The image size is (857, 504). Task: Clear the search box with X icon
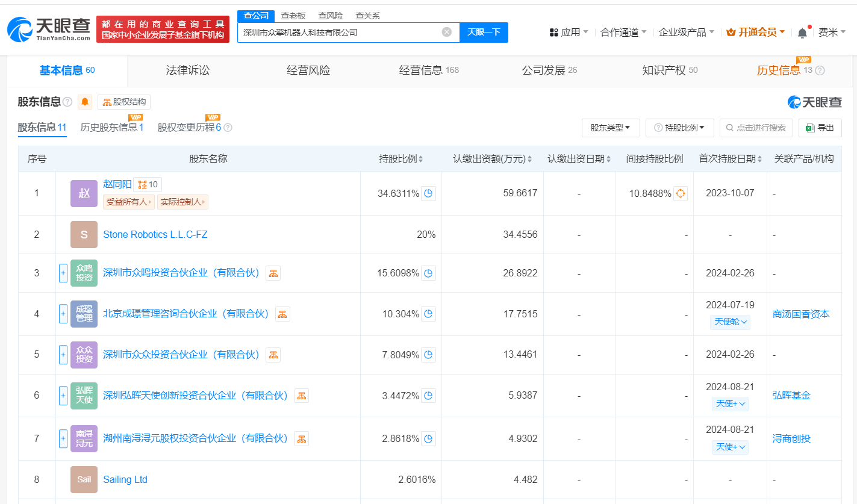[x=446, y=32]
